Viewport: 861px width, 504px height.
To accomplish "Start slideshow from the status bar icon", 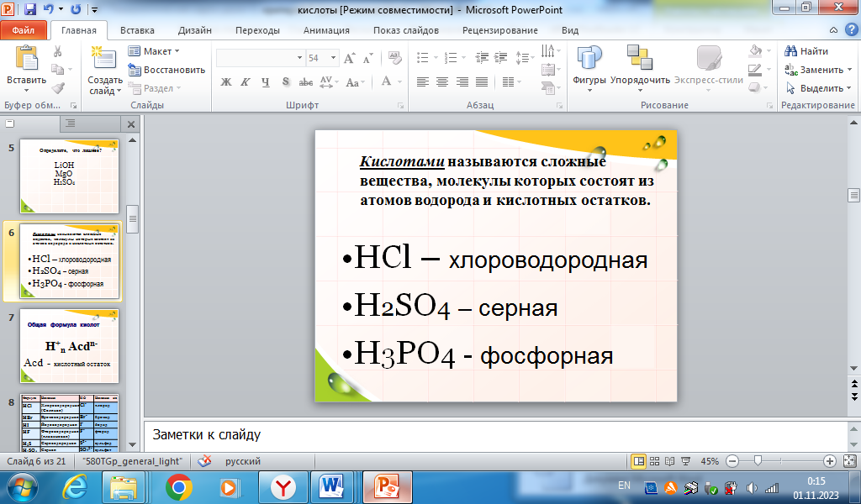I will [685, 461].
